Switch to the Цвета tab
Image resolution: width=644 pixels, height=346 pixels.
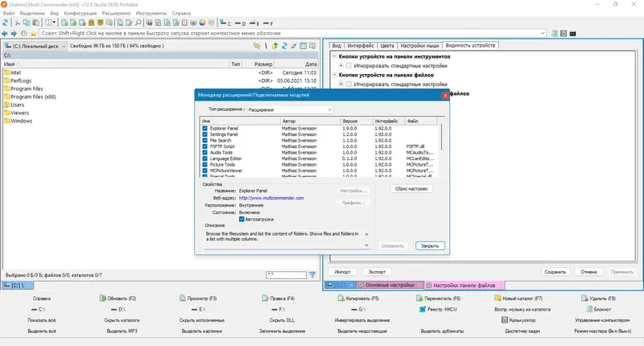coord(387,46)
